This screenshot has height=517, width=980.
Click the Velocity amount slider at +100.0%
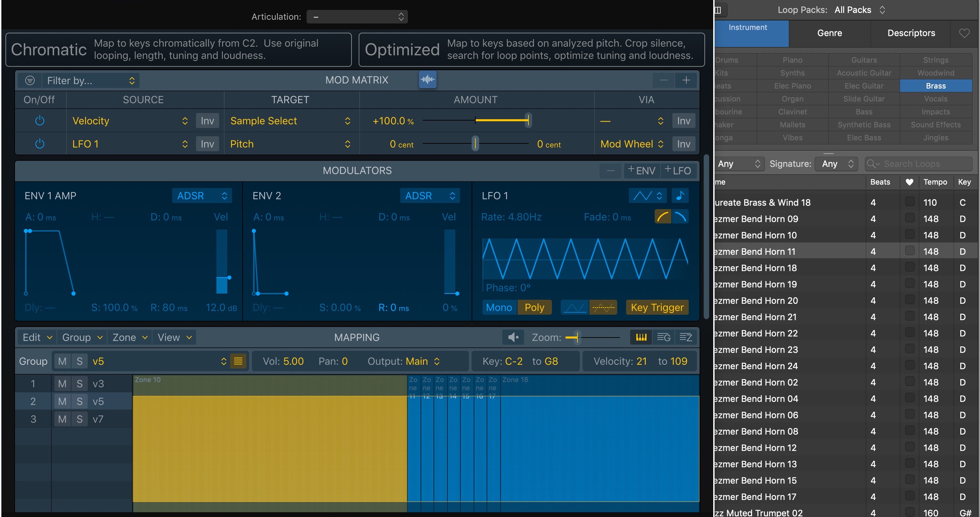(528, 120)
